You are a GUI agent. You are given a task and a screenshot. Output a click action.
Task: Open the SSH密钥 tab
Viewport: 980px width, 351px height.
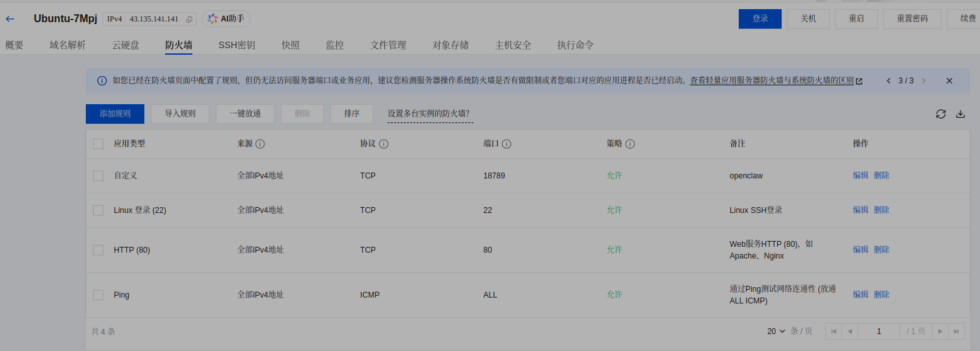click(x=237, y=45)
